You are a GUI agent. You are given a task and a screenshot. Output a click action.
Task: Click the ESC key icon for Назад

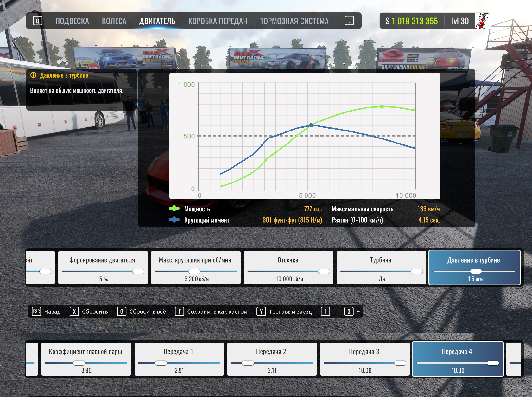(36, 311)
